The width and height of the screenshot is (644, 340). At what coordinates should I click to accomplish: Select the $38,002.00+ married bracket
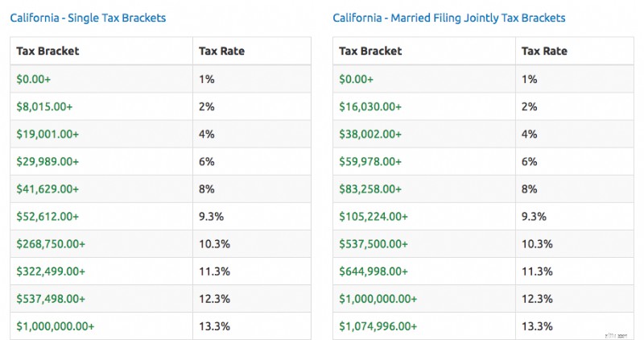(x=370, y=135)
